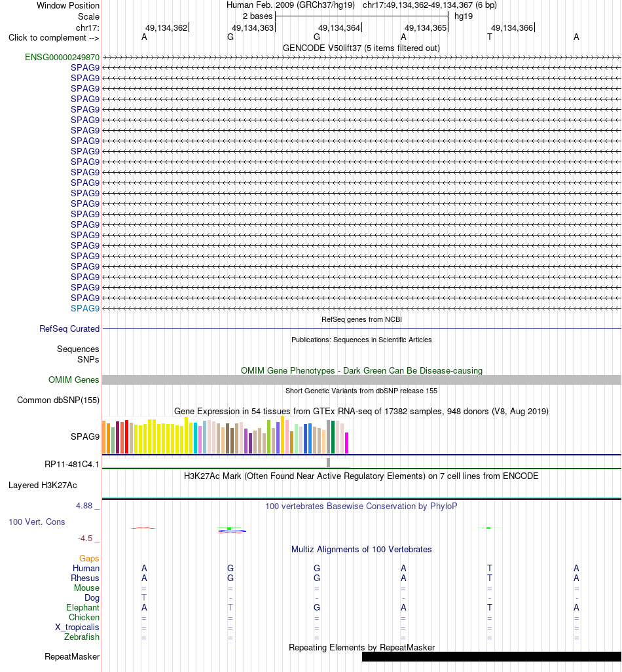
Task: Click the SNPs track label
Action: pos(88,360)
